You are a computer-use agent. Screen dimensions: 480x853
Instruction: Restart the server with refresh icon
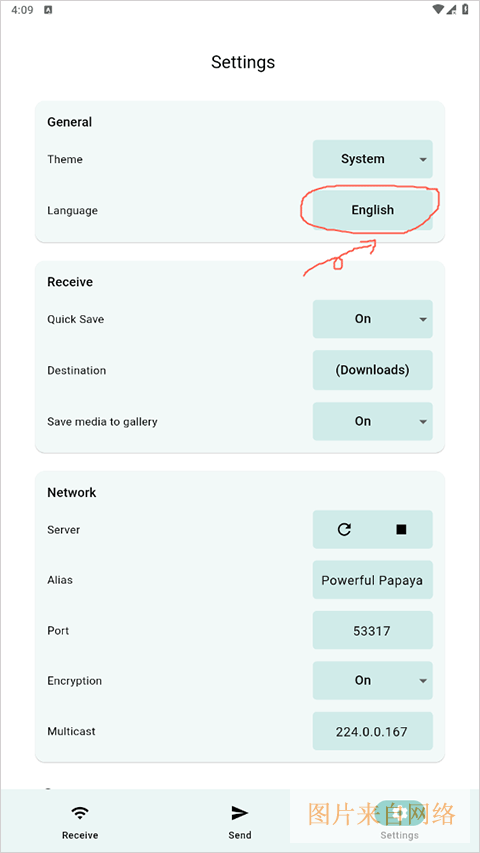coord(344,529)
